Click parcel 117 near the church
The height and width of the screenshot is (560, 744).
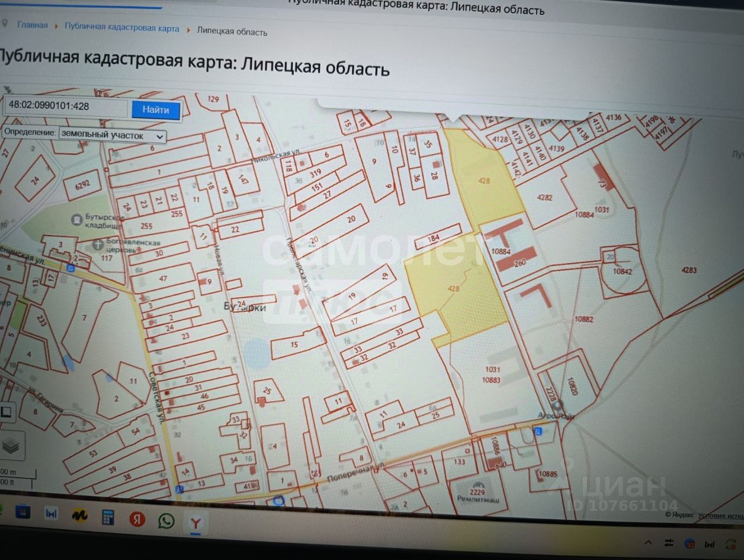107,258
